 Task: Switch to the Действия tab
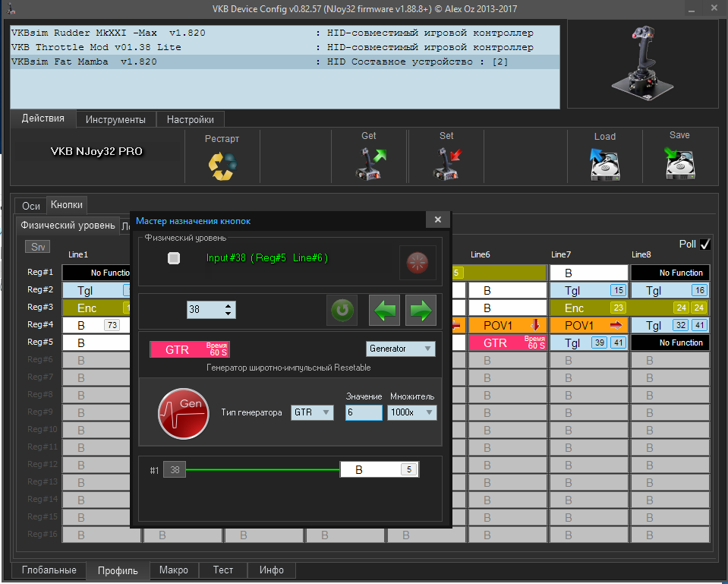[x=43, y=118]
